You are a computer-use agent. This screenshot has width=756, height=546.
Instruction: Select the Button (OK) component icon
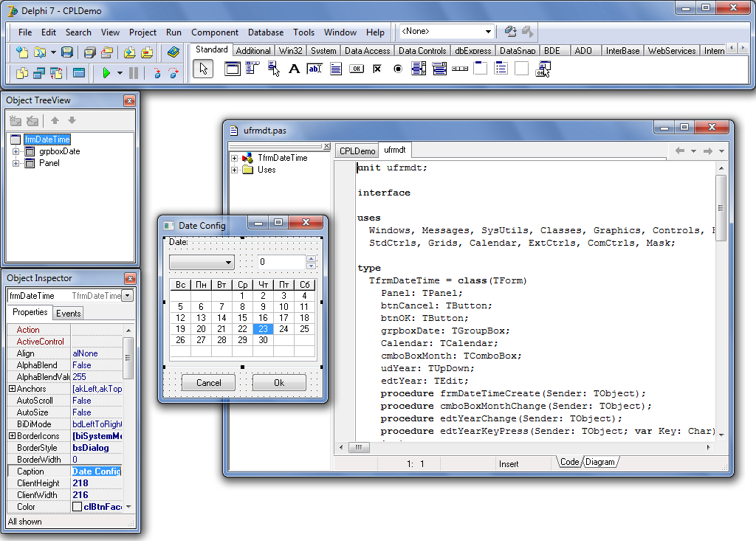tap(357, 69)
